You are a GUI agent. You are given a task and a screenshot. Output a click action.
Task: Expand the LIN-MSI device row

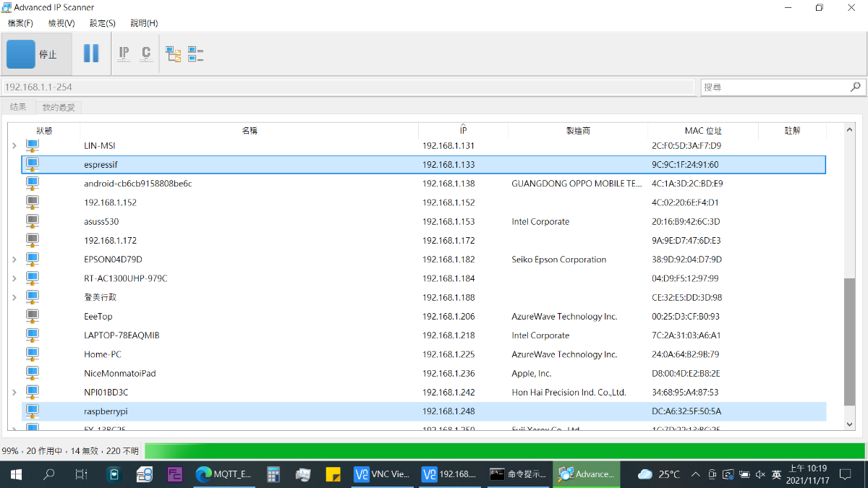click(14, 146)
